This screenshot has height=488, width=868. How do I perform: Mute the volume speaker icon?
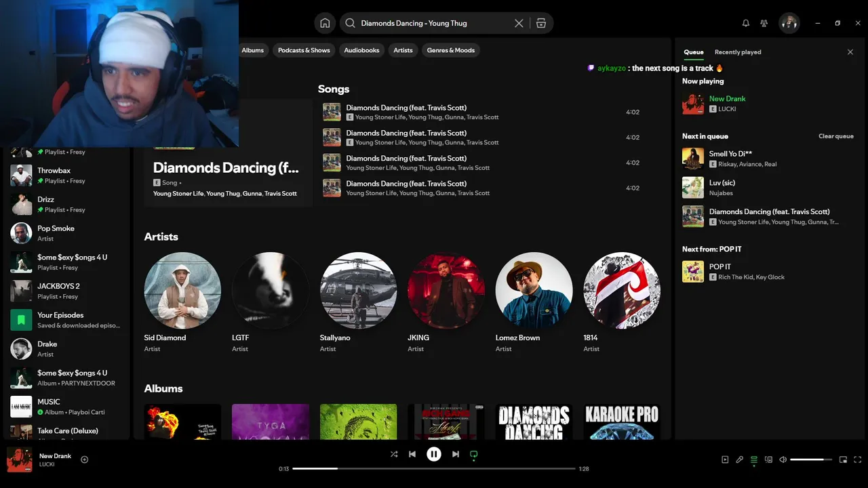pyautogui.click(x=783, y=460)
